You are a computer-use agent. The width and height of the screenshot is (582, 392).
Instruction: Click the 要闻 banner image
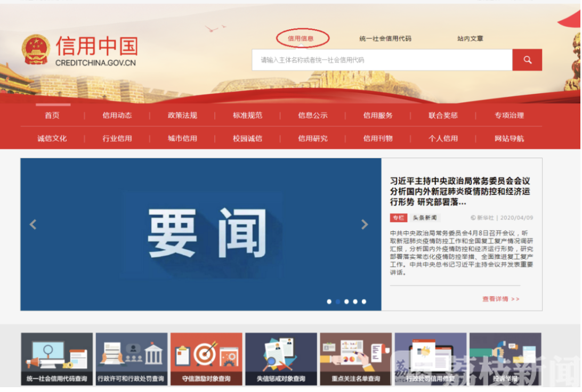tap(201, 234)
